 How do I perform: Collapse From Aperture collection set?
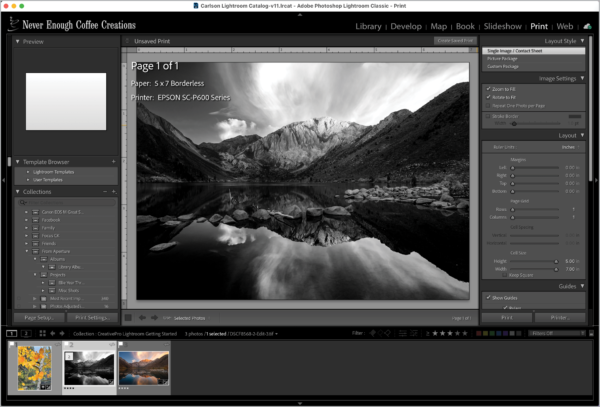pos(27,251)
